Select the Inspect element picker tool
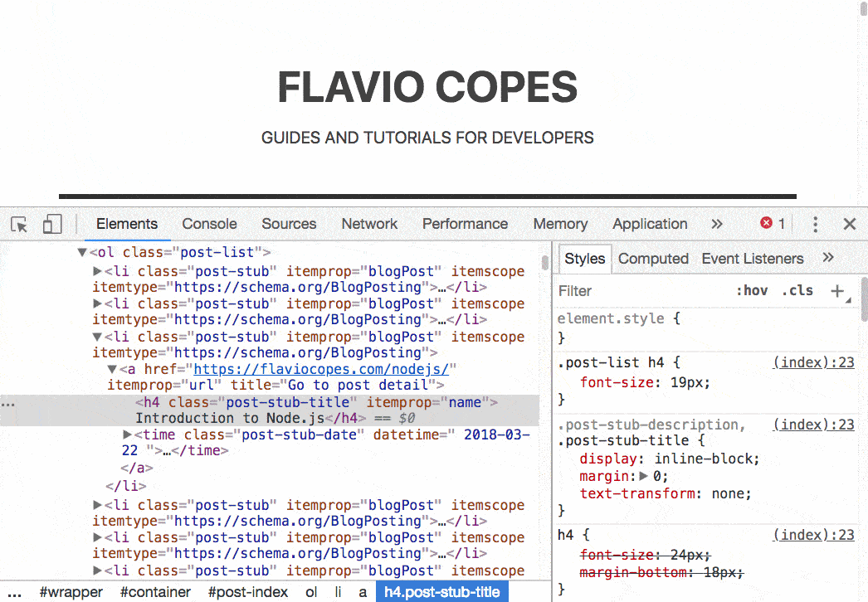868x602 pixels. [18, 224]
